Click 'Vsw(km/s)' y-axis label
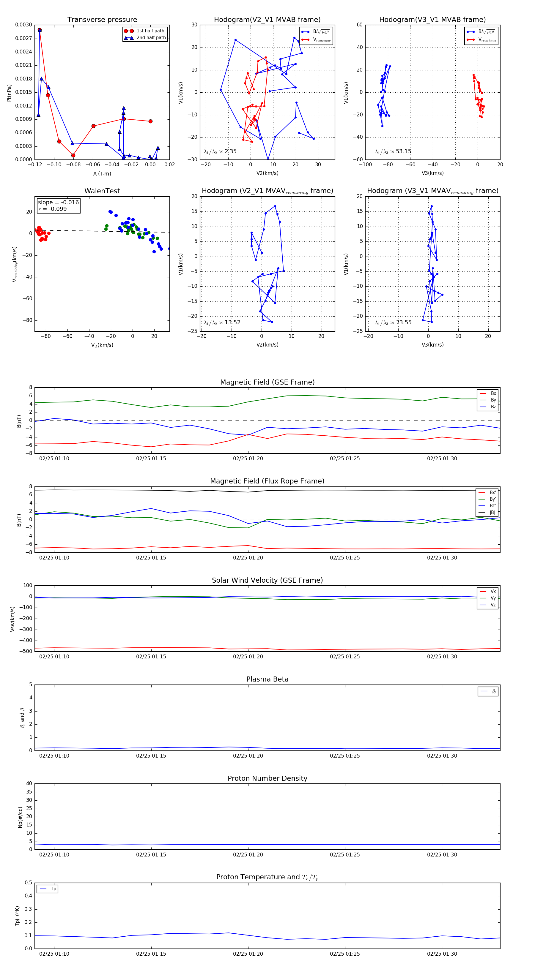 pos(12,619)
